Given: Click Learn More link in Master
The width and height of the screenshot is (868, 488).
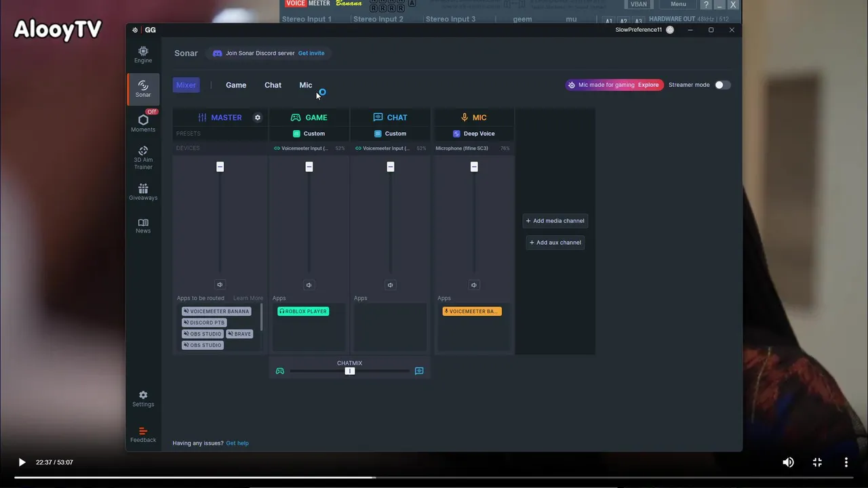Looking at the screenshot, I should point(248,298).
